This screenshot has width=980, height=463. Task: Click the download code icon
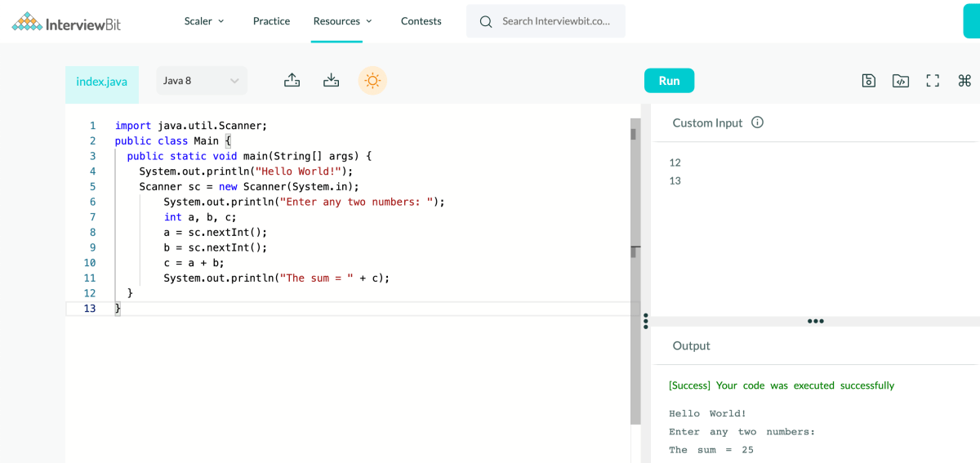331,80
